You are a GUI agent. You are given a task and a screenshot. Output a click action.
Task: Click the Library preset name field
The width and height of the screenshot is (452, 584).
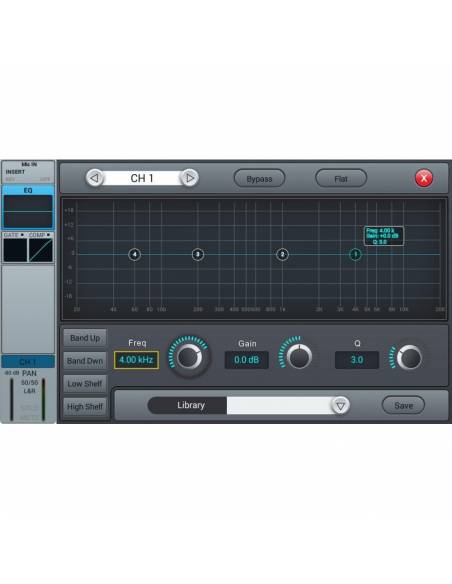click(x=280, y=405)
